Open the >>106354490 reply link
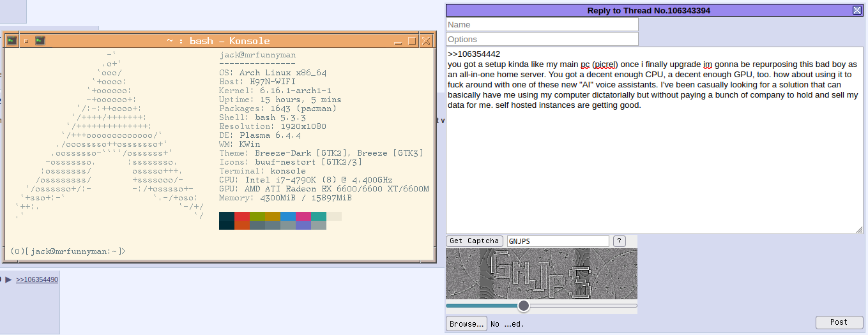868x335 pixels. tap(37, 279)
